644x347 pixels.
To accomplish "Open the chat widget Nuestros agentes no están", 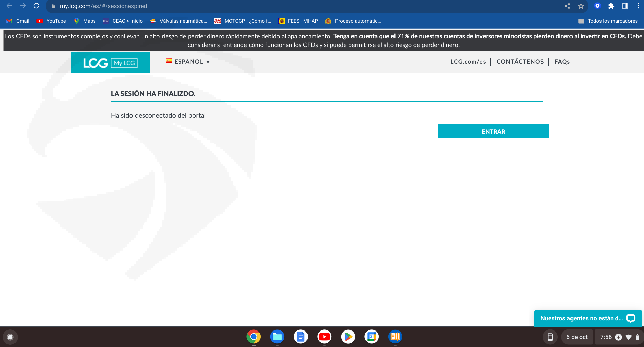I will click(x=588, y=318).
